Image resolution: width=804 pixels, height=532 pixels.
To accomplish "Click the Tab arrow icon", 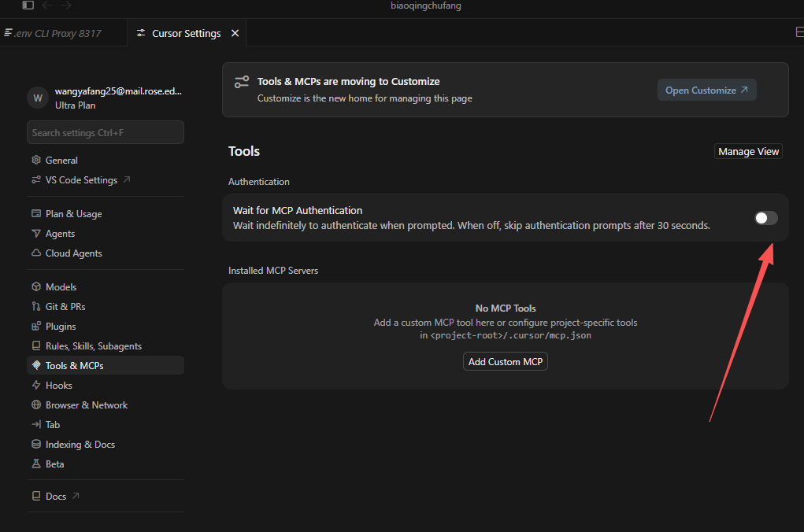I will pos(36,424).
